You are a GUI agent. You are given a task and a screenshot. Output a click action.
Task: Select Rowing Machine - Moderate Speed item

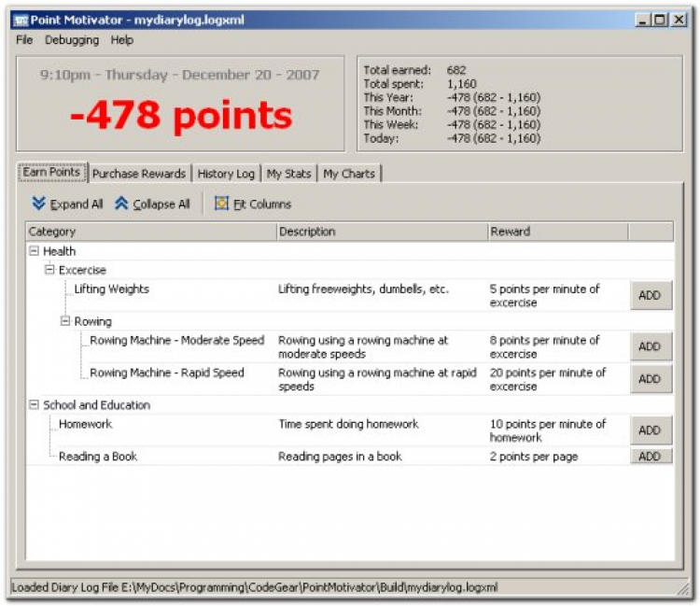(x=177, y=340)
